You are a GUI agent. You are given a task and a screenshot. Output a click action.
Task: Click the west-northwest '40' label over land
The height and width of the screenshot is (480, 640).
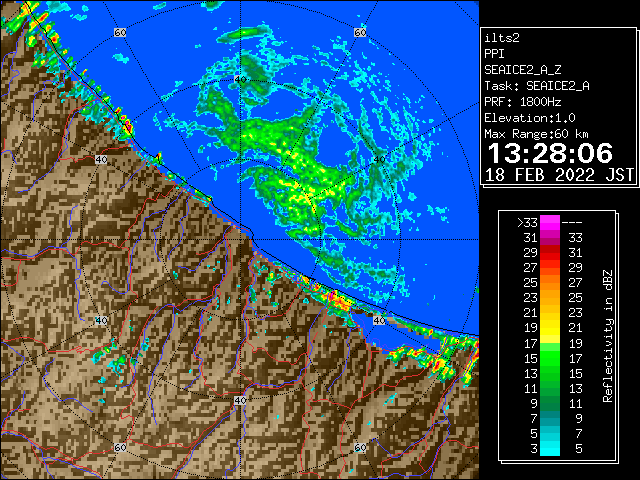101,159
